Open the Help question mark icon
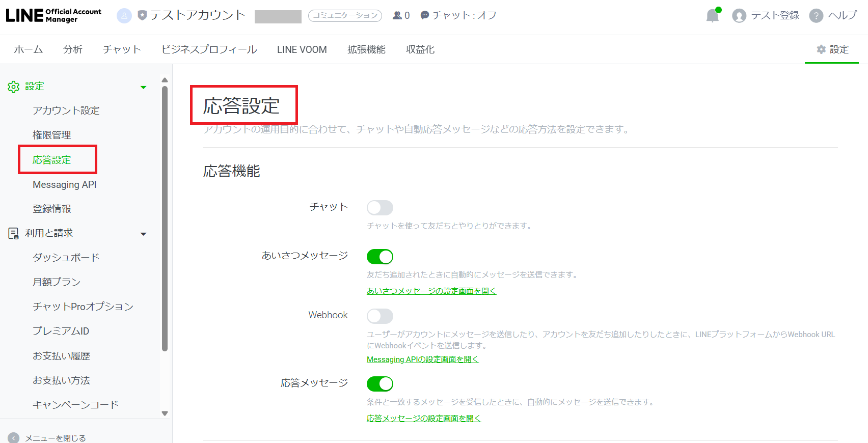The image size is (868, 443). click(x=816, y=16)
